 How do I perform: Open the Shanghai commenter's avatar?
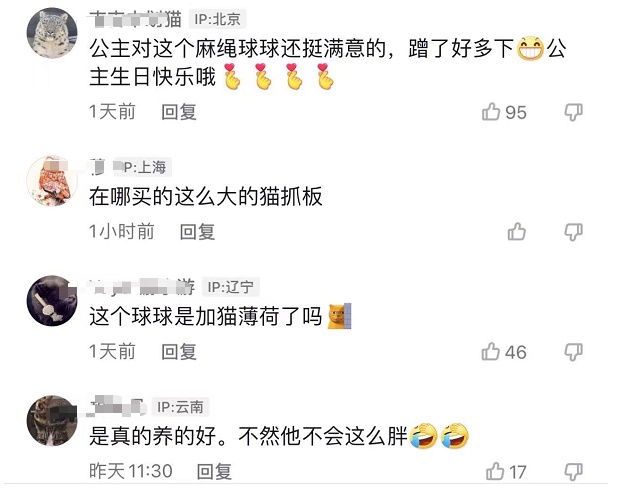(x=52, y=181)
